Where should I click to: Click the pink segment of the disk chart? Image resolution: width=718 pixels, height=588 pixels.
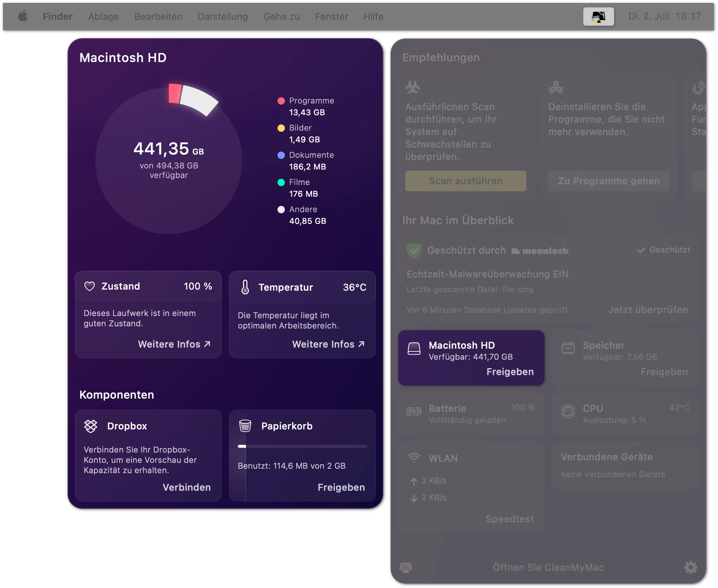(x=175, y=94)
